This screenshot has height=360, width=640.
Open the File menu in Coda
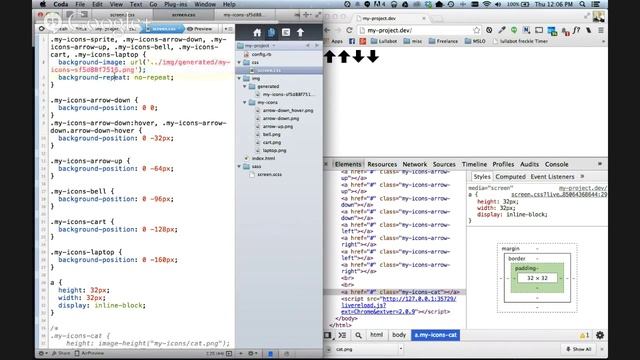click(80, 4)
